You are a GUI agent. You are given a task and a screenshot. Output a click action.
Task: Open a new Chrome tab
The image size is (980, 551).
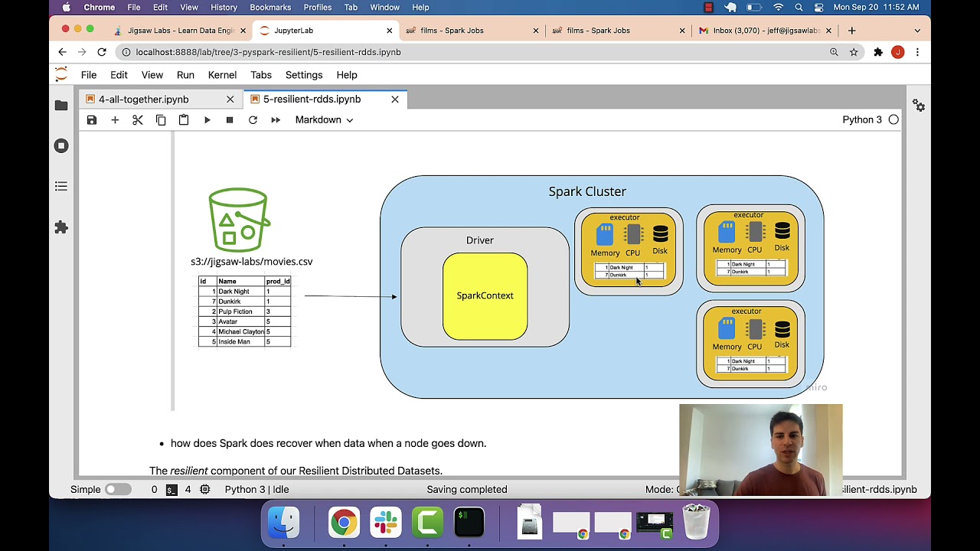[x=851, y=31]
